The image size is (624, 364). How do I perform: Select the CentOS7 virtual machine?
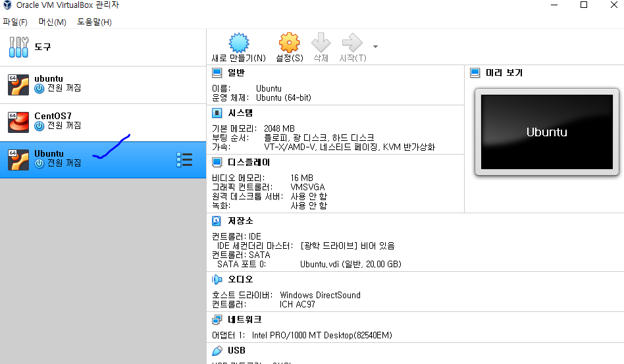coord(103,122)
